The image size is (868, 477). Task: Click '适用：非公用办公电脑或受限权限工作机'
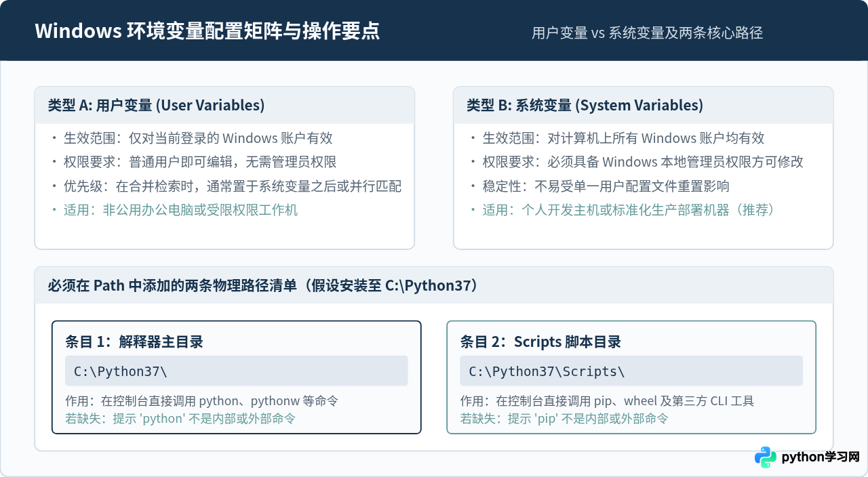click(180, 209)
